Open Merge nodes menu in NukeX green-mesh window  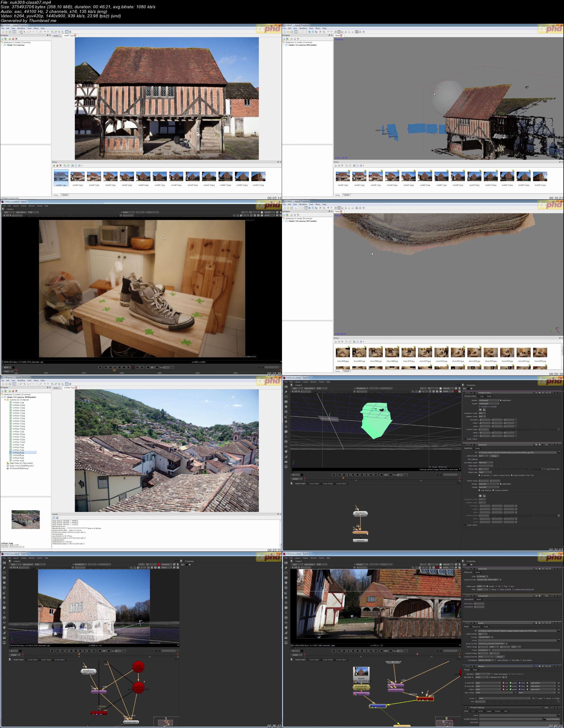pyautogui.click(x=286, y=422)
